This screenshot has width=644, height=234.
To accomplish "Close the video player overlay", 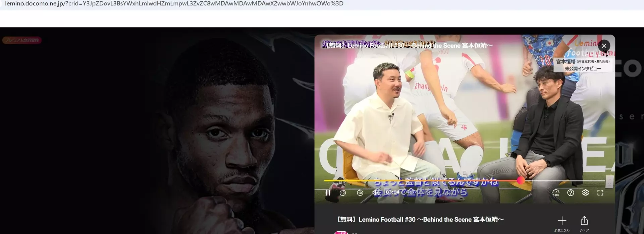I will (604, 46).
